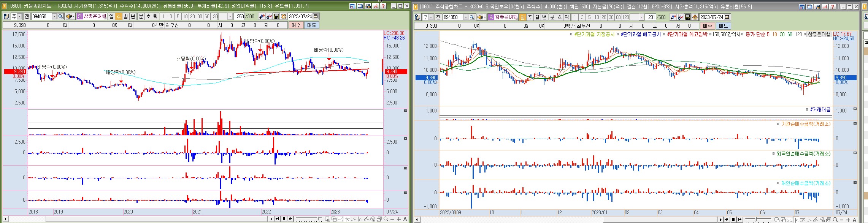Click the arrow data-link icon in right toolbar
The image size is (868, 223).
point(673,17)
